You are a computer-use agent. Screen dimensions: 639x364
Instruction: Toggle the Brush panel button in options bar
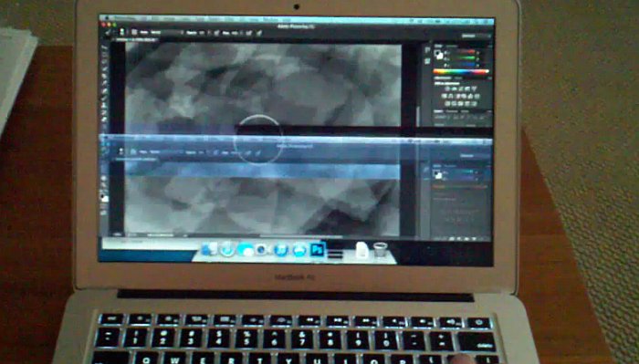134,32
